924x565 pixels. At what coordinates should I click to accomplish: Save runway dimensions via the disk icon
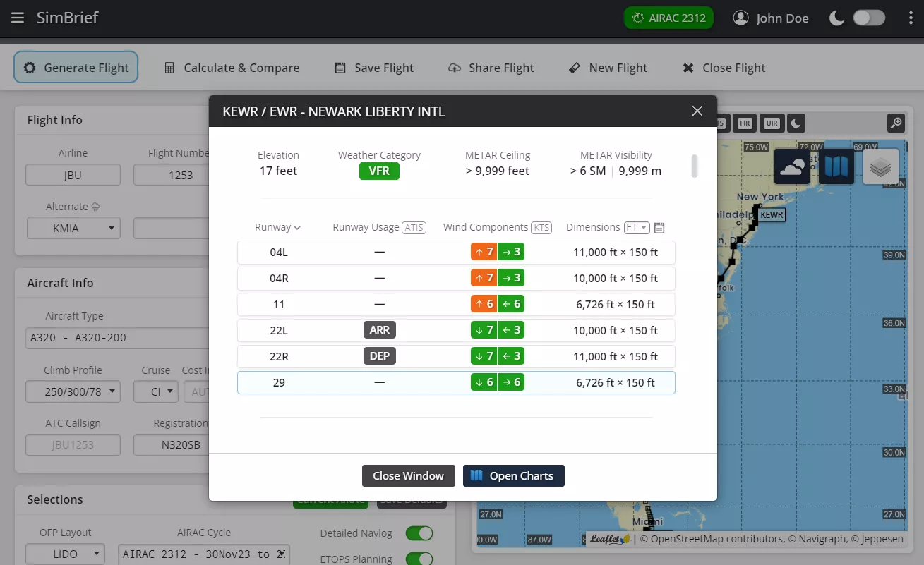click(659, 227)
